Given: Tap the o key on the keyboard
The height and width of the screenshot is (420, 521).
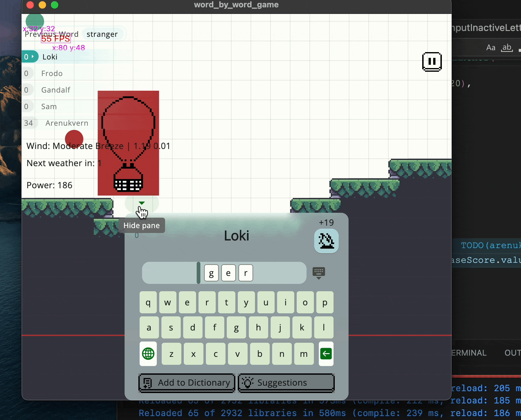Looking at the screenshot, I should 305,302.
